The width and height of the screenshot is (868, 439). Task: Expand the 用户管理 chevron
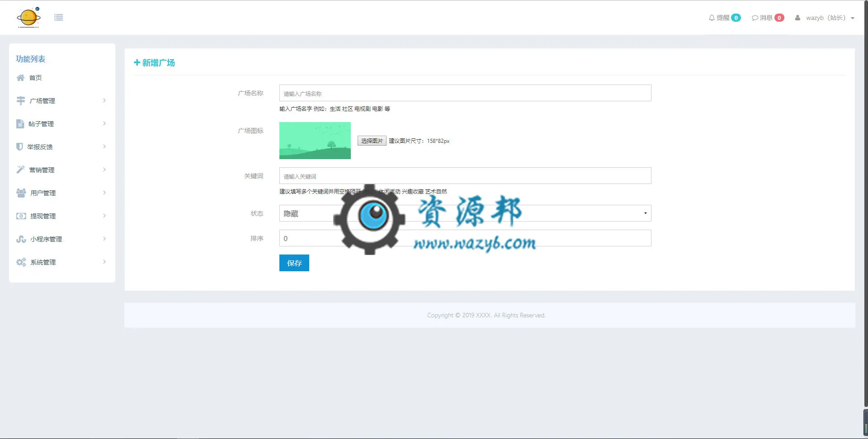(x=104, y=193)
